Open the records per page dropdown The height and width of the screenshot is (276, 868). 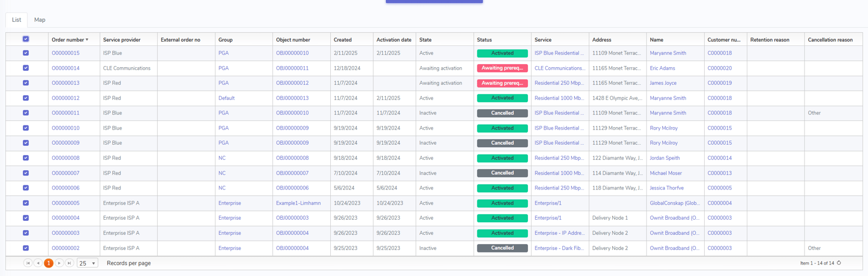point(87,264)
